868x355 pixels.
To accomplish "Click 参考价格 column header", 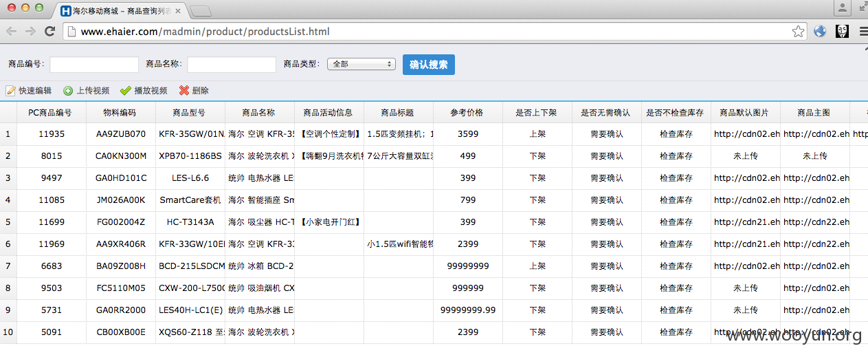I will pyautogui.click(x=468, y=113).
